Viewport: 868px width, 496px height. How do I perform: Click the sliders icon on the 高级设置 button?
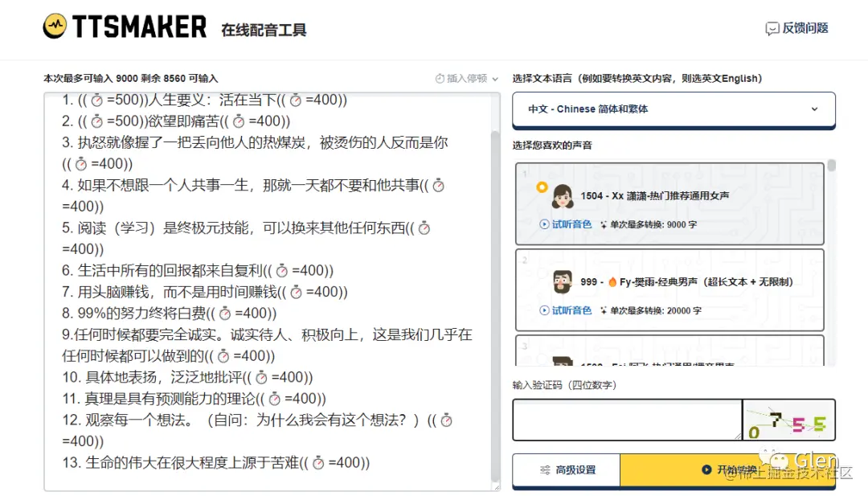tap(543, 469)
